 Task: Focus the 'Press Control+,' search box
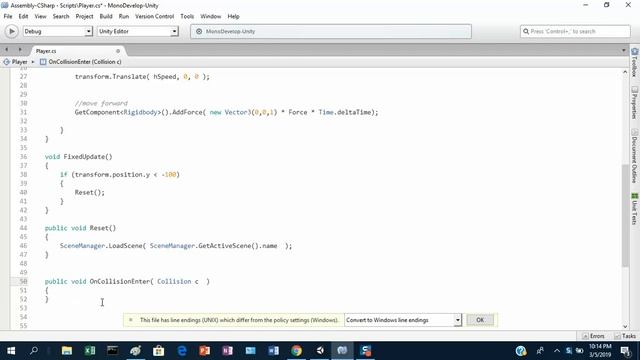[575, 31]
